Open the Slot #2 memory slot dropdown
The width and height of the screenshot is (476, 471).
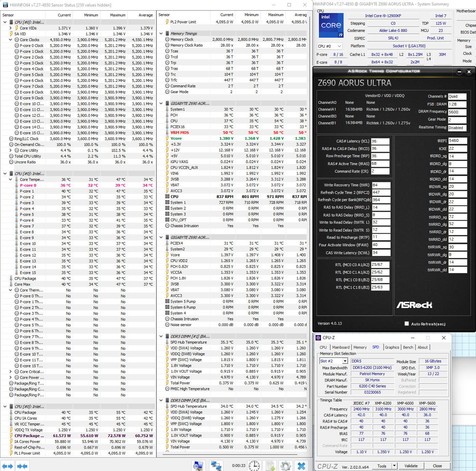coord(334,361)
